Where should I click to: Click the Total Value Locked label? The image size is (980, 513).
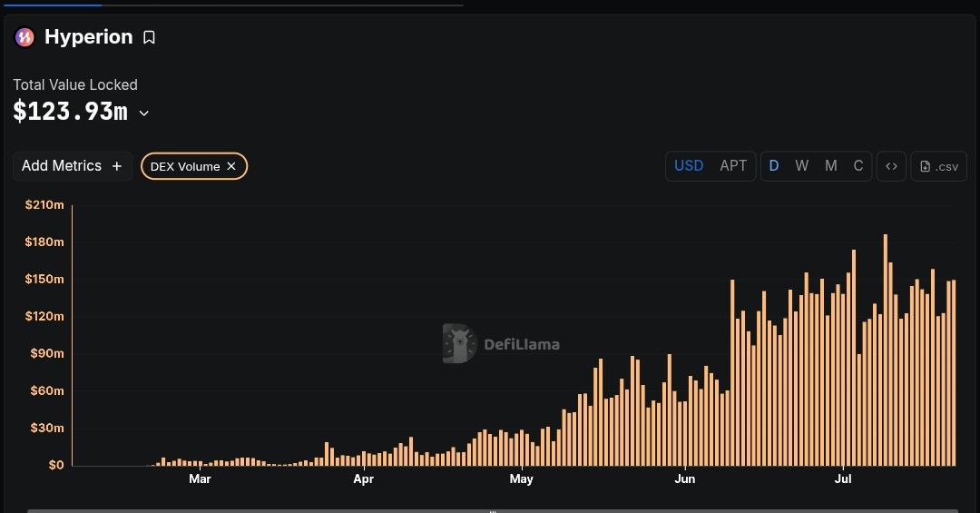coord(75,84)
